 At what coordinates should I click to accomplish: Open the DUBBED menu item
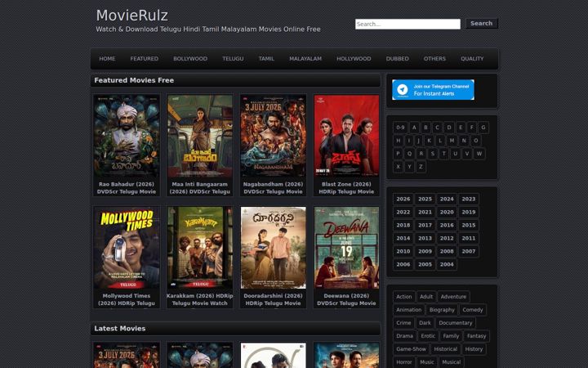(x=398, y=59)
